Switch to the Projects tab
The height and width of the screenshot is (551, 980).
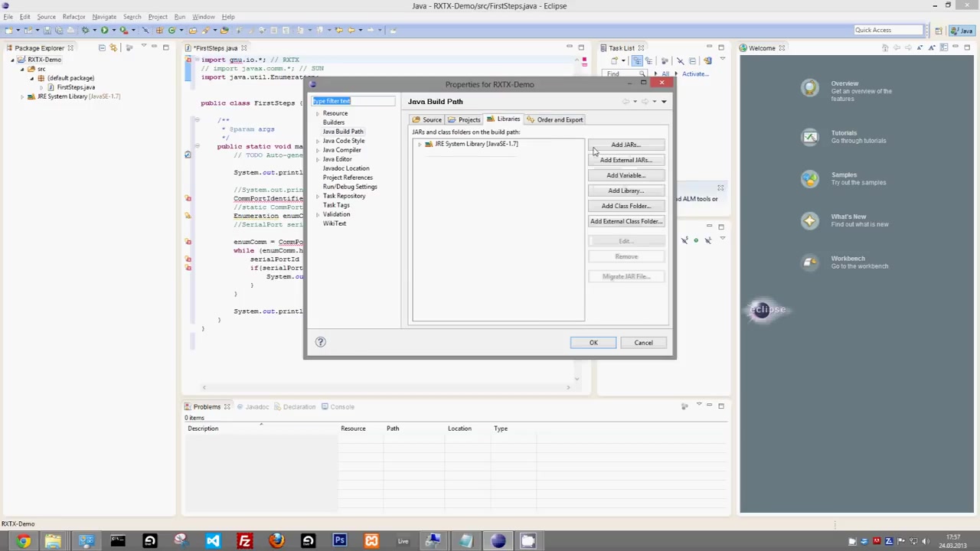tap(464, 119)
